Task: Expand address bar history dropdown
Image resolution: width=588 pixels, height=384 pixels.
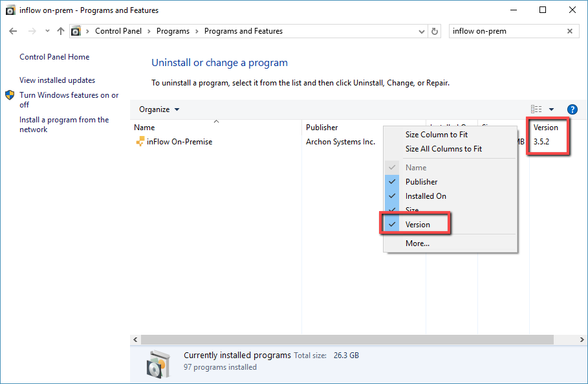Action: click(x=422, y=32)
